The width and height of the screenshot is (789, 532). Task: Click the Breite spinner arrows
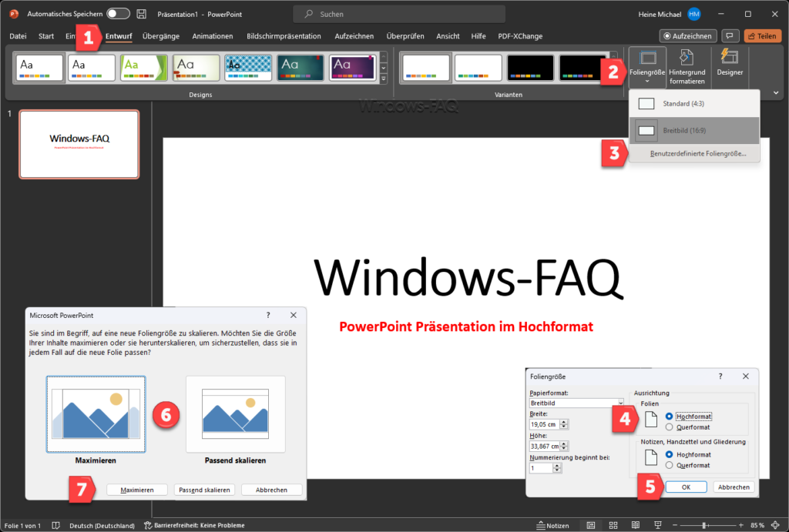tap(564, 424)
